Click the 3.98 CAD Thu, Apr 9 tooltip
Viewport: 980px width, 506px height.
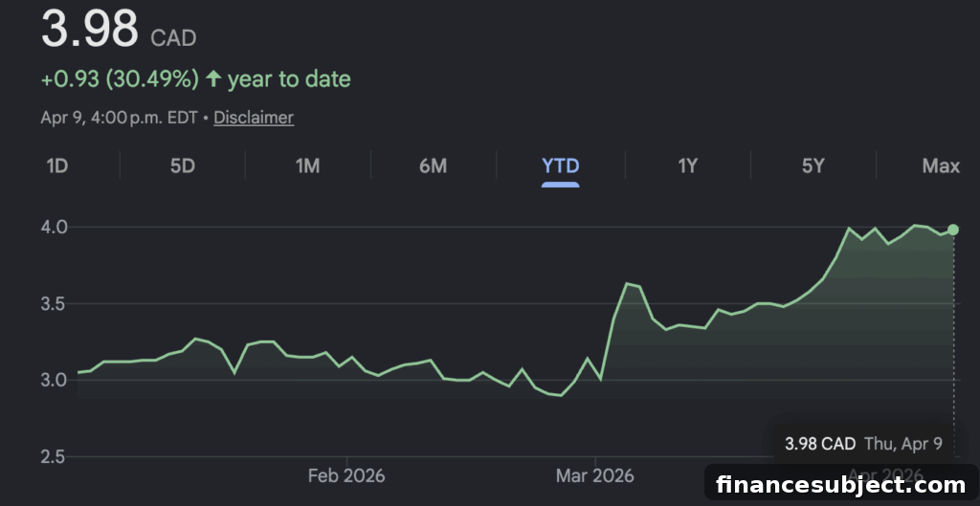(863, 444)
